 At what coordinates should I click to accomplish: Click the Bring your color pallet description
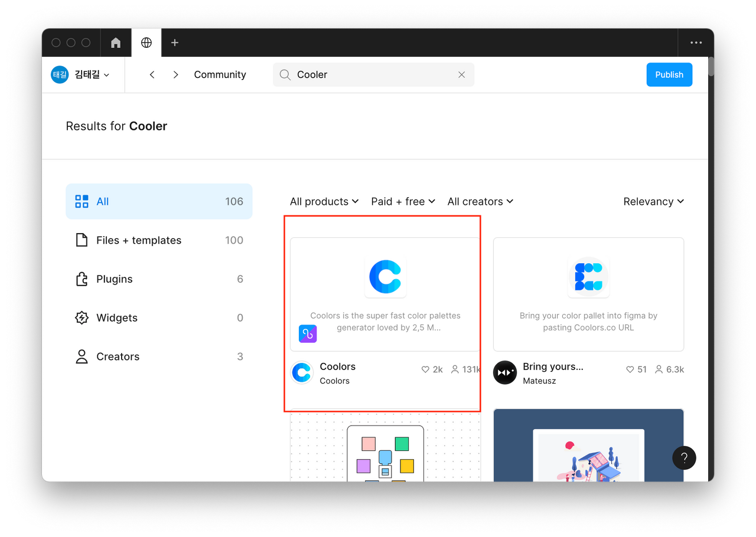coord(588,322)
